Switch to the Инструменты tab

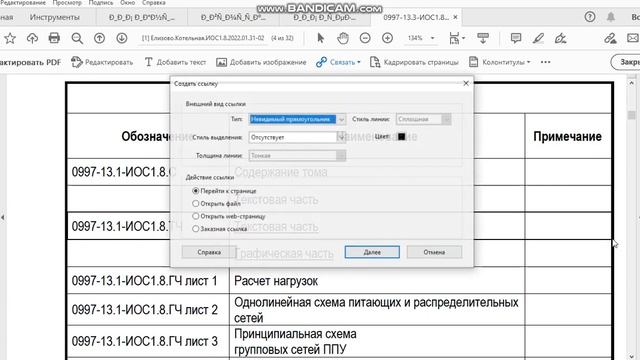(55, 17)
